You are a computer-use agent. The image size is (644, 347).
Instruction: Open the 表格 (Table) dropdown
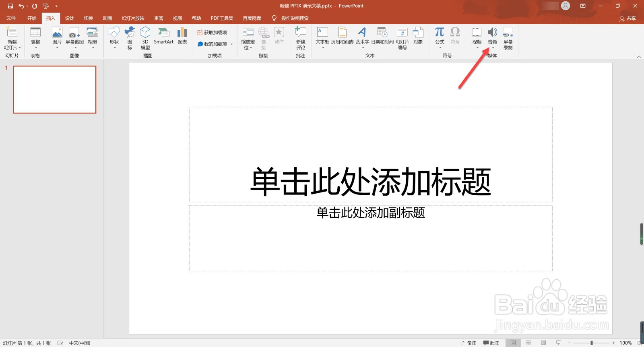[x=35, y=38]
